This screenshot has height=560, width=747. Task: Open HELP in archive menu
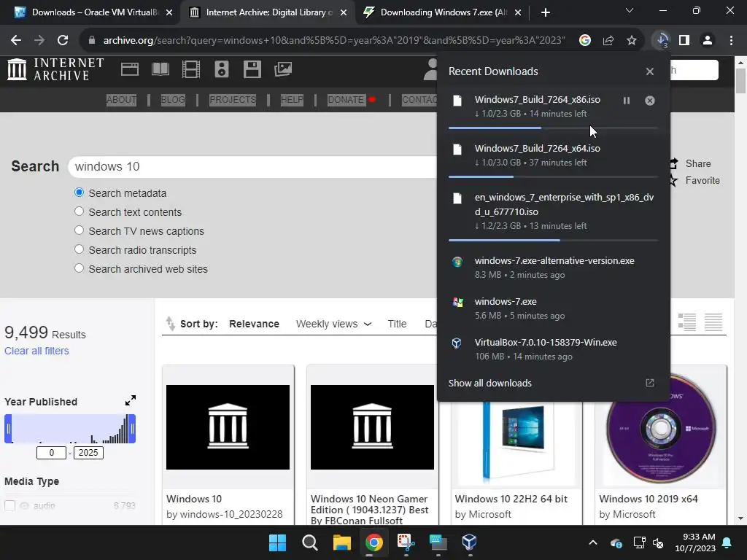coord(292,99)
